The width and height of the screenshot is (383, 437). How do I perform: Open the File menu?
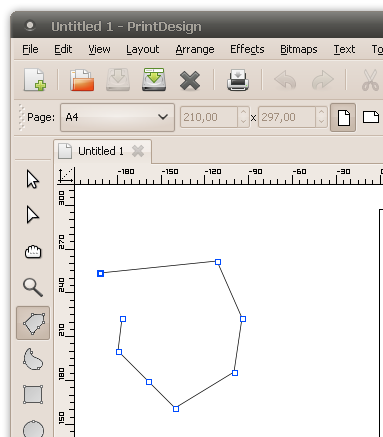(30, 49)
